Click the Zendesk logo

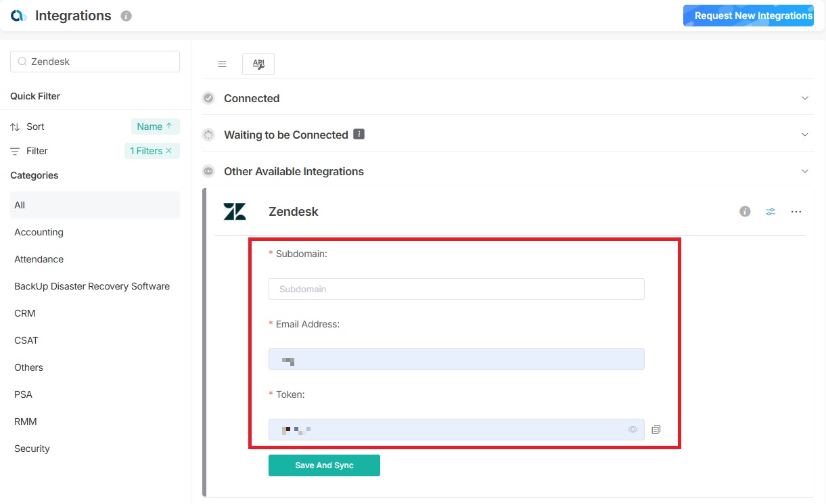(x=235, y=212)
